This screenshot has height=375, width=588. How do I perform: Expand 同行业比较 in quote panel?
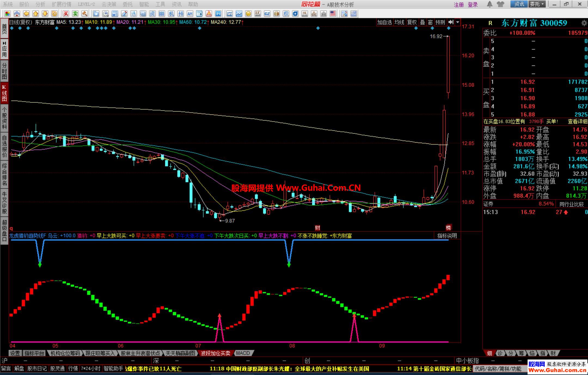pos(572,204)
